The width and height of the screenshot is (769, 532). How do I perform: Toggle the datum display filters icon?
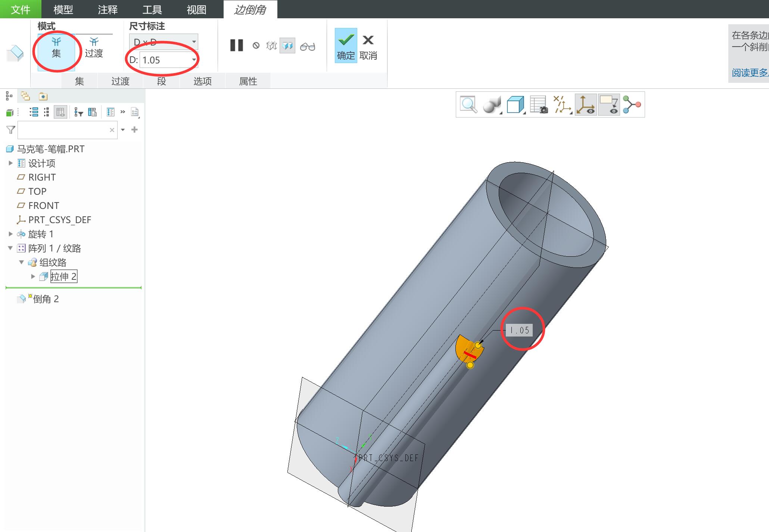click(562, 104)
